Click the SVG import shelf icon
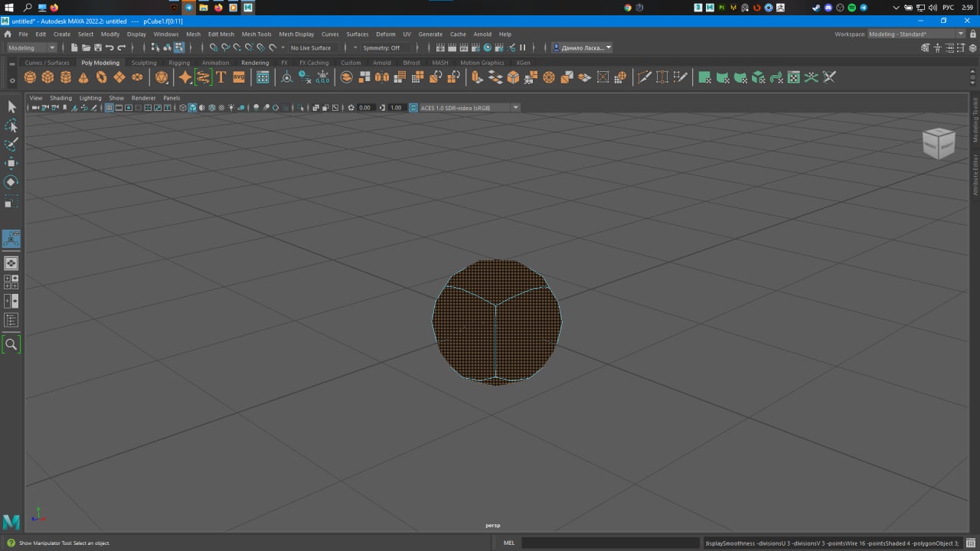980x551 pixels. (x=238, y=77)
